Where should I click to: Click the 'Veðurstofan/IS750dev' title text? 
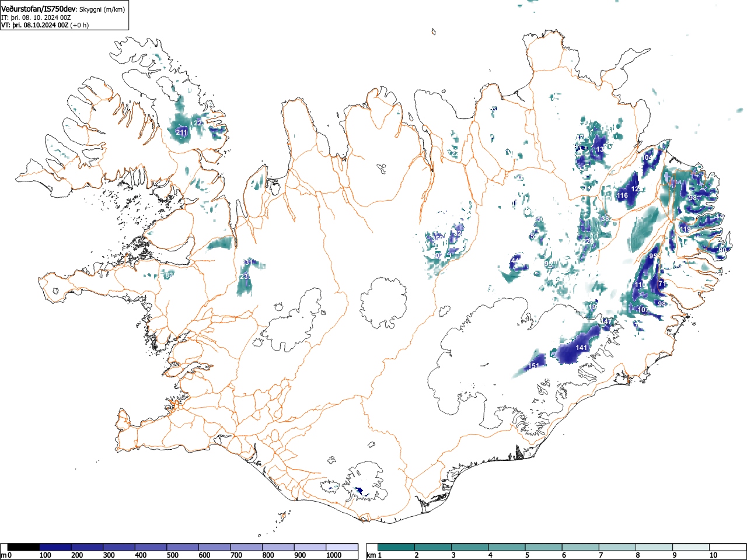(x=39, y=9)
